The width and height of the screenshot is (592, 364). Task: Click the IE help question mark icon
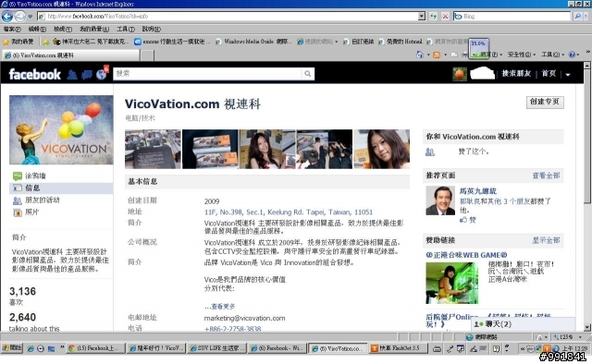pyautogui.click(x=572, y=55)
